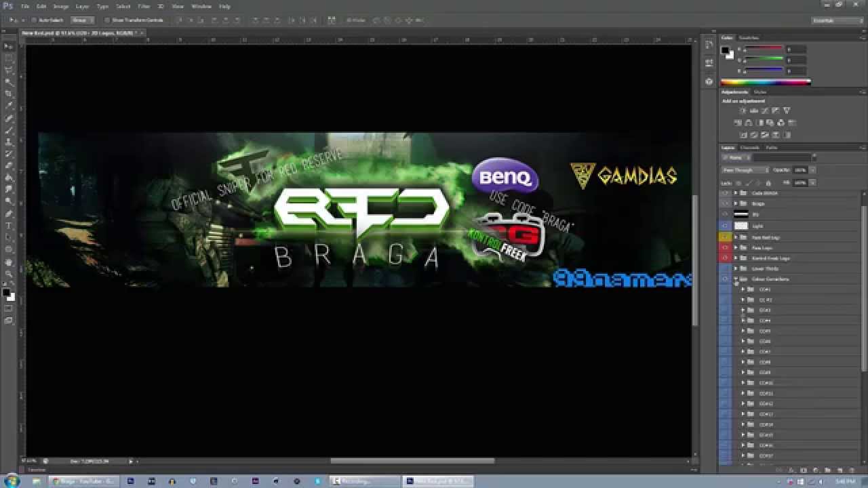Click the foreground color swatch in toolbox

(x=6, y=292)
